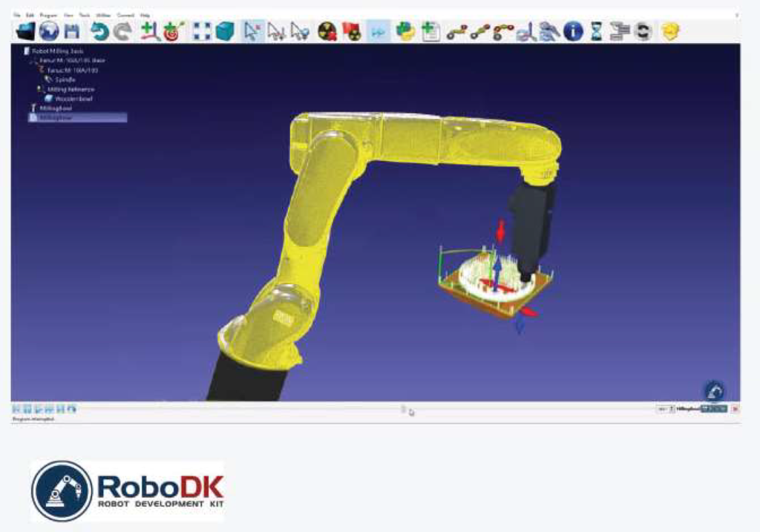Add a new robot program
Image resolution: width=760 pixels, height=532 pixels.
(x=430, y=32)
